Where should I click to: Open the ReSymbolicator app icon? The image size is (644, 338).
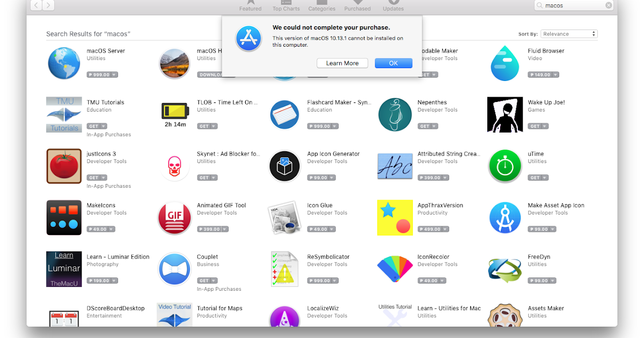click(284, 269)
